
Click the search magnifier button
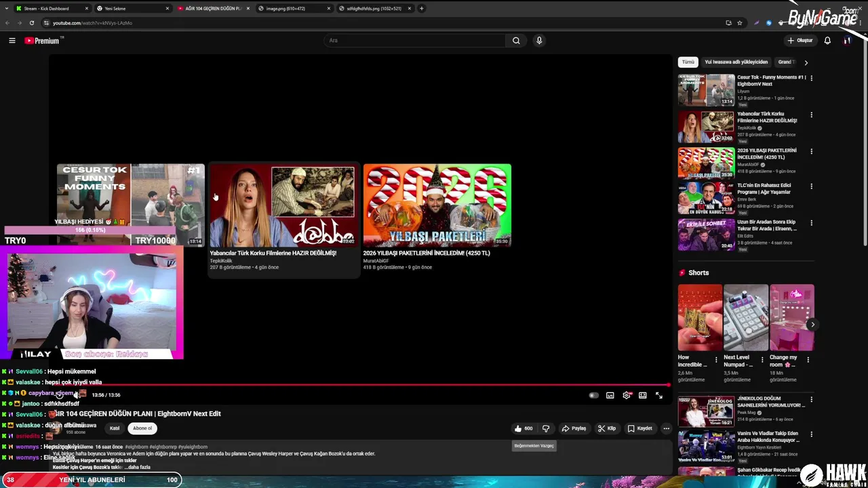pyautogui.click(x=516, y=41)
